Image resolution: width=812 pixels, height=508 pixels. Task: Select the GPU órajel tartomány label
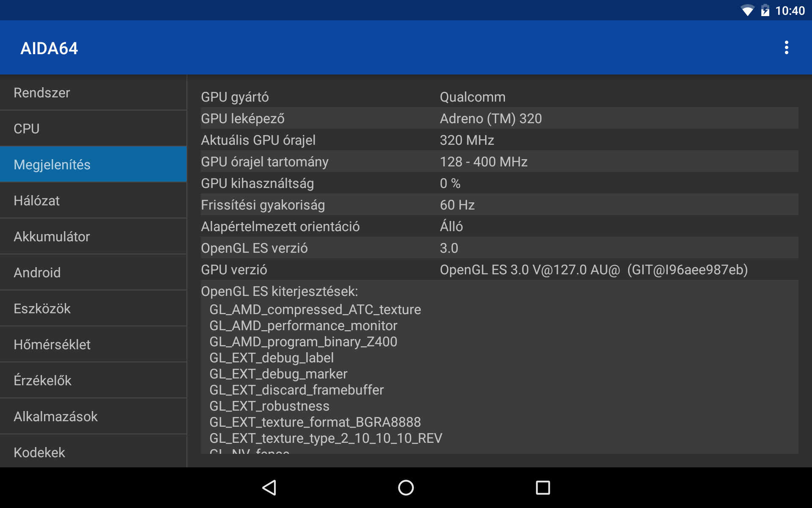click(x=264, y=162)
